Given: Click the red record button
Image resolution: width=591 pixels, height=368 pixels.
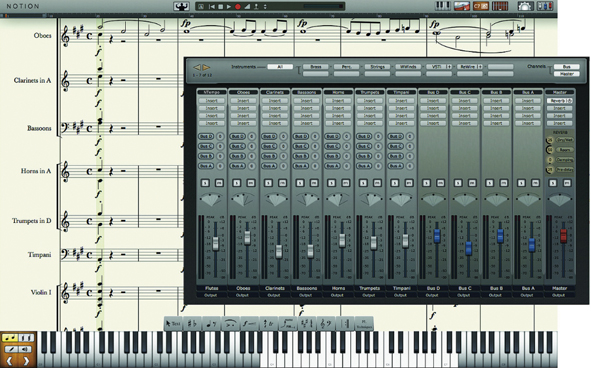Looking at the screenshot, I should click(238, 6).
